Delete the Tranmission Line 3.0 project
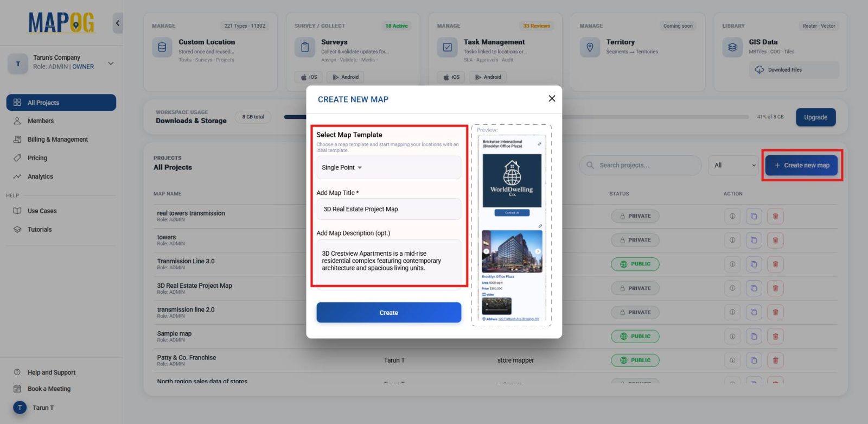 click(x=775, y=264)
